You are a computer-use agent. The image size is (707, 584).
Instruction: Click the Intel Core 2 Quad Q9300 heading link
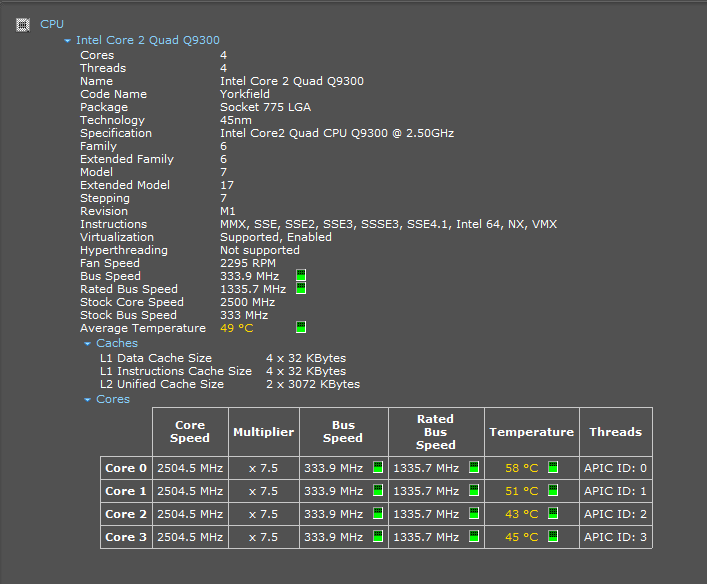pos(148,40)
